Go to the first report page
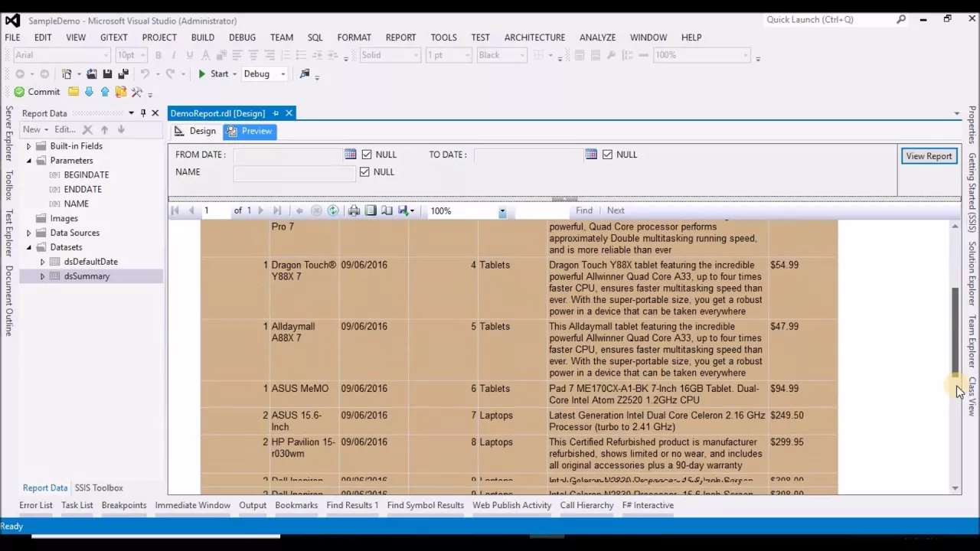The width and height of the screenshot is (980, 551). pyautogui.click(x=175, y=210)
